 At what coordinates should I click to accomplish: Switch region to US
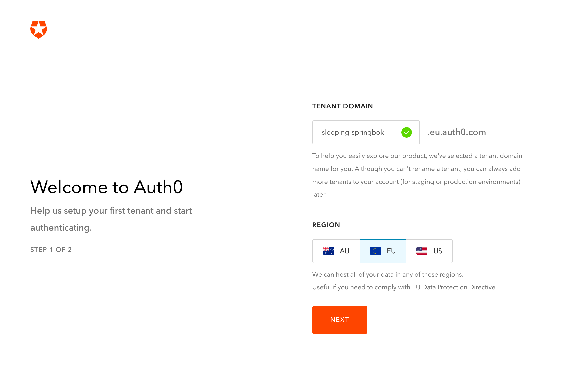[429, 251]
